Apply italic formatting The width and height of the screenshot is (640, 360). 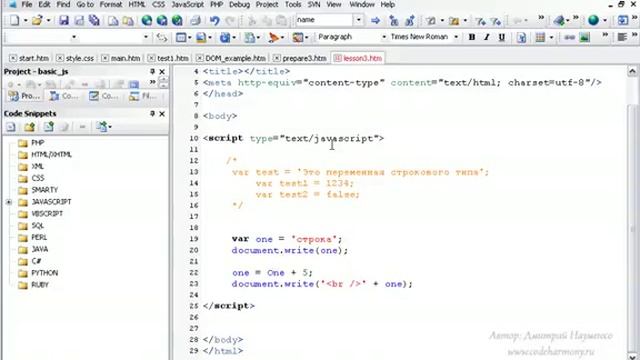coord(487,37)
